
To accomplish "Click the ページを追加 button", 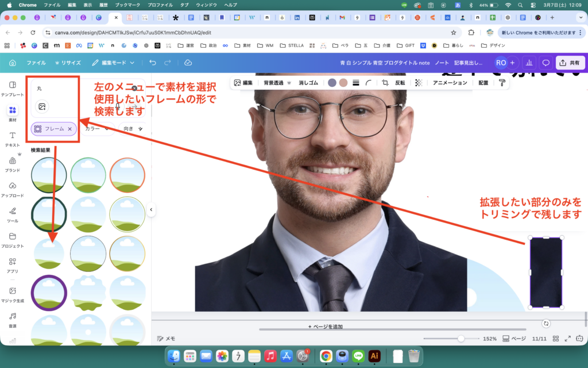I will 325,327.
